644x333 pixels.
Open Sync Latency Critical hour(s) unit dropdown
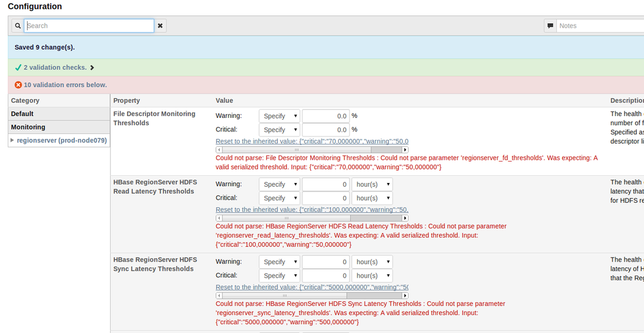[x=372, y=276]
